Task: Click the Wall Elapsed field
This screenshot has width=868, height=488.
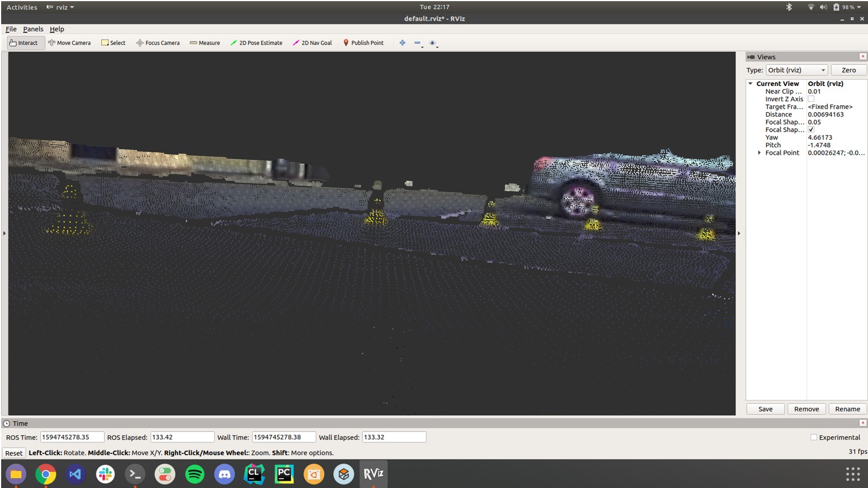Action: (x=394, y=437)
